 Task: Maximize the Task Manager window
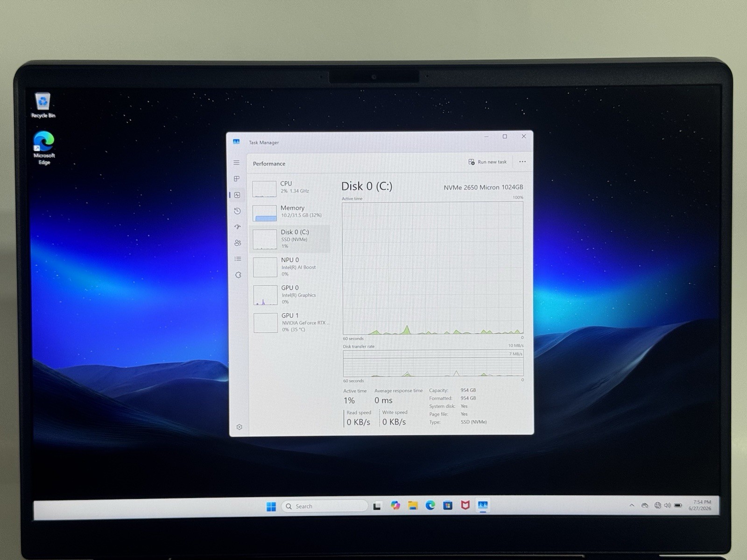point(505,136)
